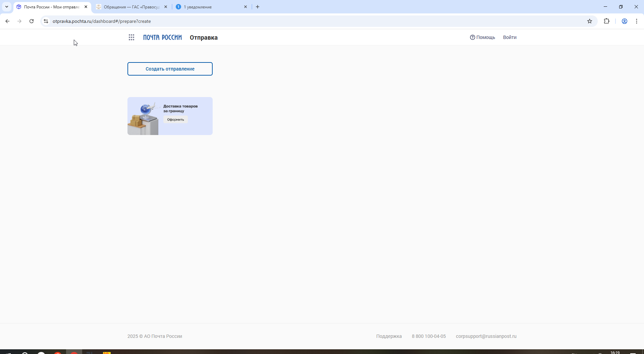Viewport: 644px width, 354px height.
Task: Switch to the 1 уведомление tab
Action: [x=212, y=7]
